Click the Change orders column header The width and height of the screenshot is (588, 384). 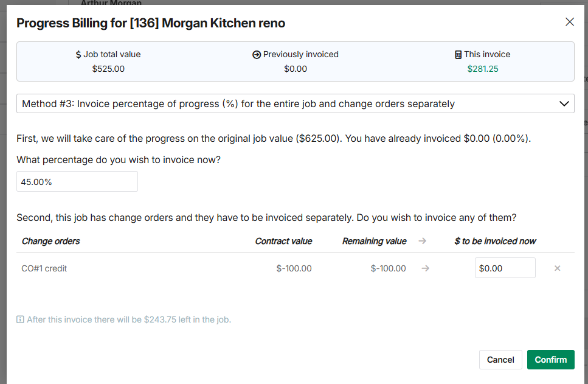51,241
